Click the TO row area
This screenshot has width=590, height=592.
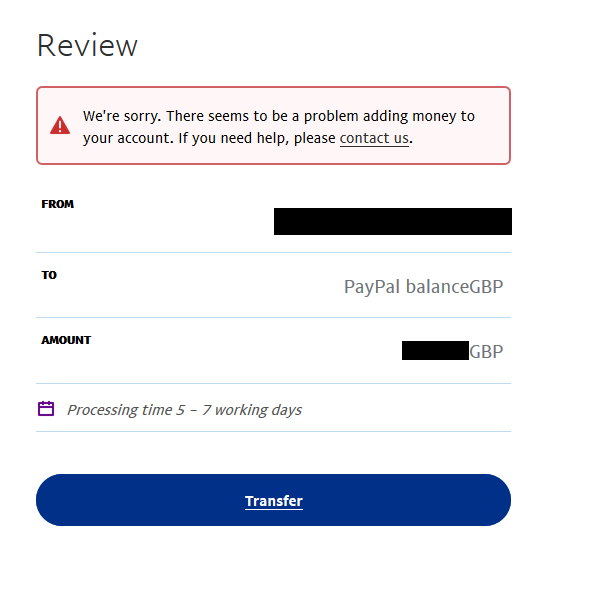point(273,285)
